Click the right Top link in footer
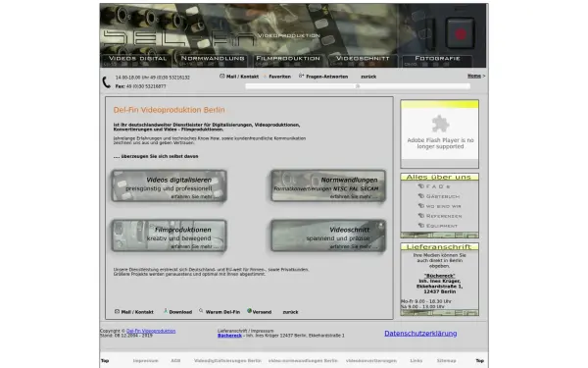Viewport: 588px width, 368px height. click(x=480, y=361)
